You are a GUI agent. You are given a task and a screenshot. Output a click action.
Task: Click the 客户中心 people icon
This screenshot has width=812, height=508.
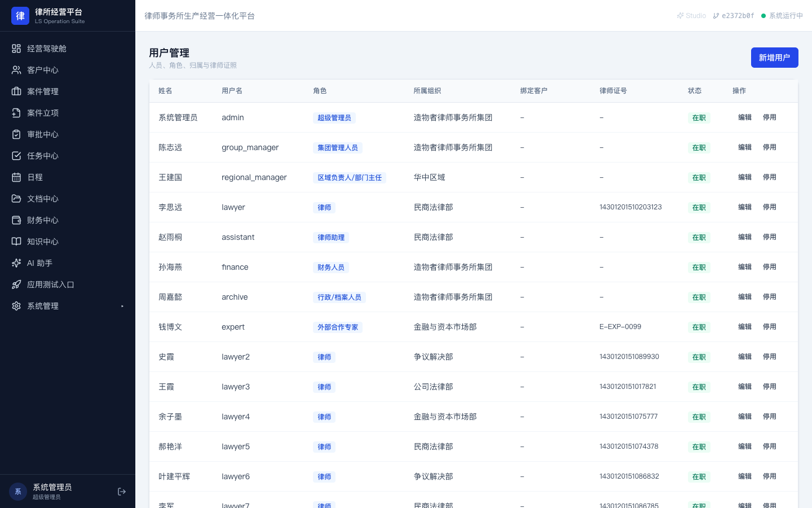tap(16, 70)
